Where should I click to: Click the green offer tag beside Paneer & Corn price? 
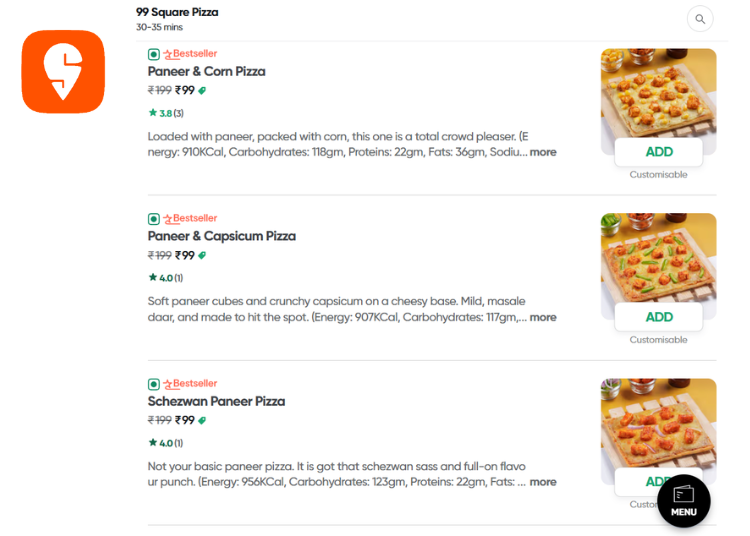click(x=202, y=90)
